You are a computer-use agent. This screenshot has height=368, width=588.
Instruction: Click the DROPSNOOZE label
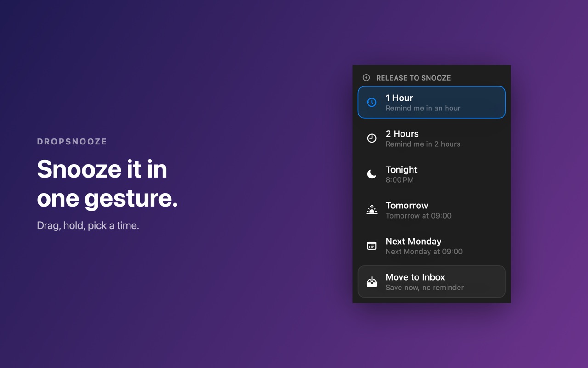tap(72, 142)
